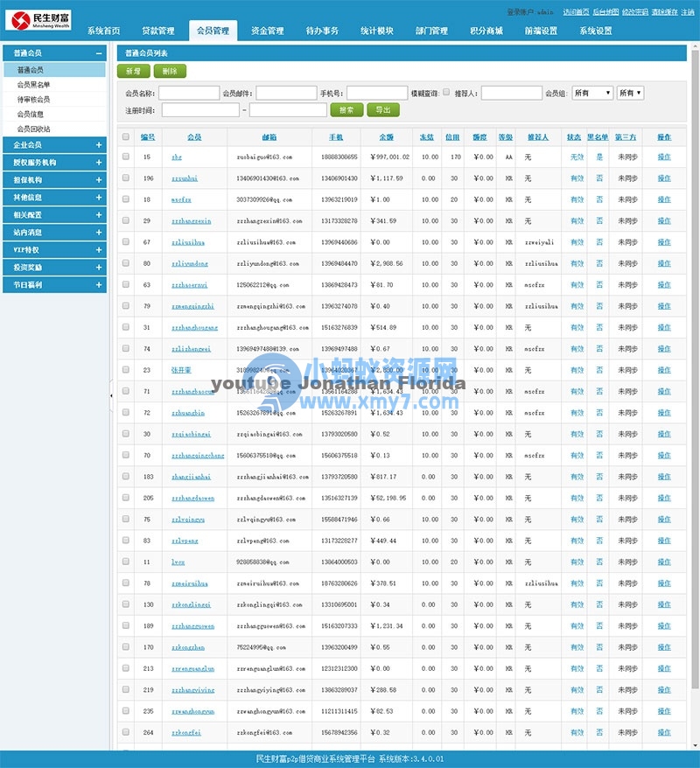Select all rows via header checkbox
Viewport: 700px width, 768px height.
pyautogui.click(x=124, y=138)
